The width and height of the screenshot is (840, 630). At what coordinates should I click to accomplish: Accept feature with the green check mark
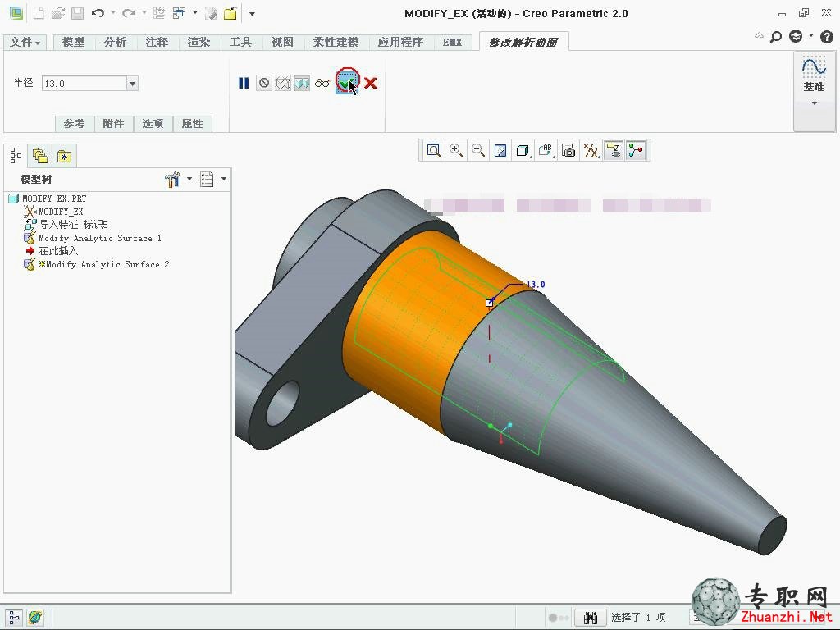pos(346,83)
